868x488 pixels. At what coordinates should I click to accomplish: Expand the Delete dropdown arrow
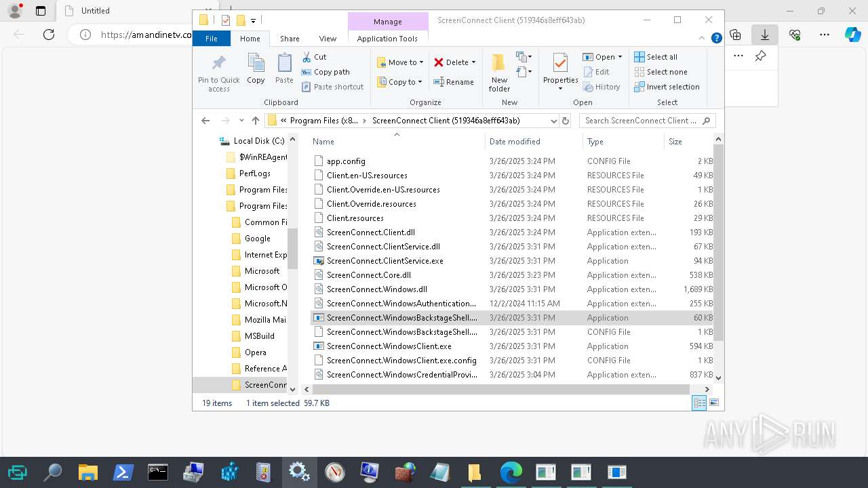[473, 62]
